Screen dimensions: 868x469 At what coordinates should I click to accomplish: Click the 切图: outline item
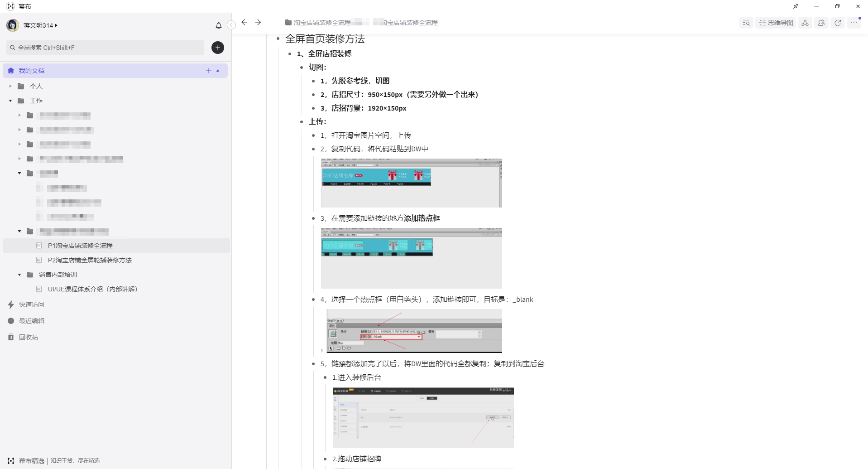317,67
